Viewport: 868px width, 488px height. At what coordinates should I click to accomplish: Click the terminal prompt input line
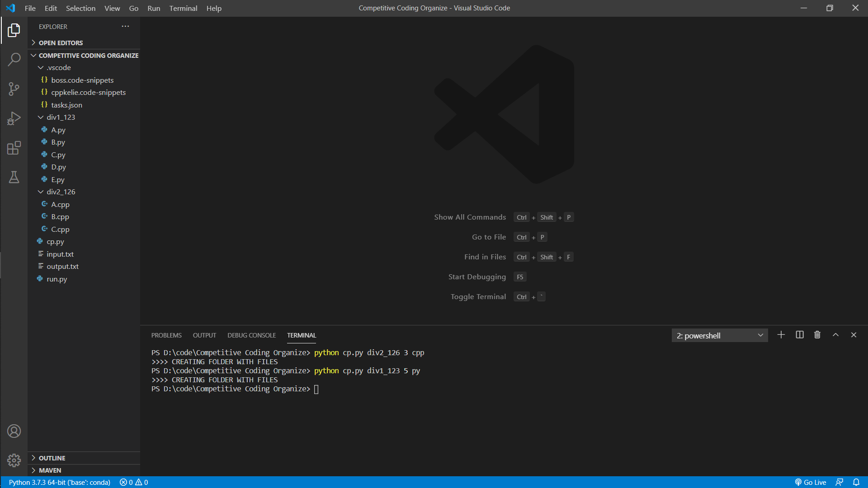235,389
